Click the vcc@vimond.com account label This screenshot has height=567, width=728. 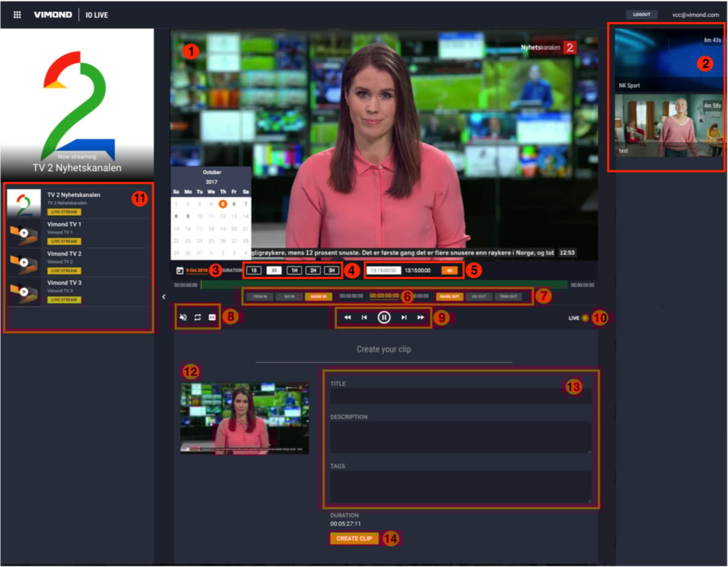pos(695,15)
